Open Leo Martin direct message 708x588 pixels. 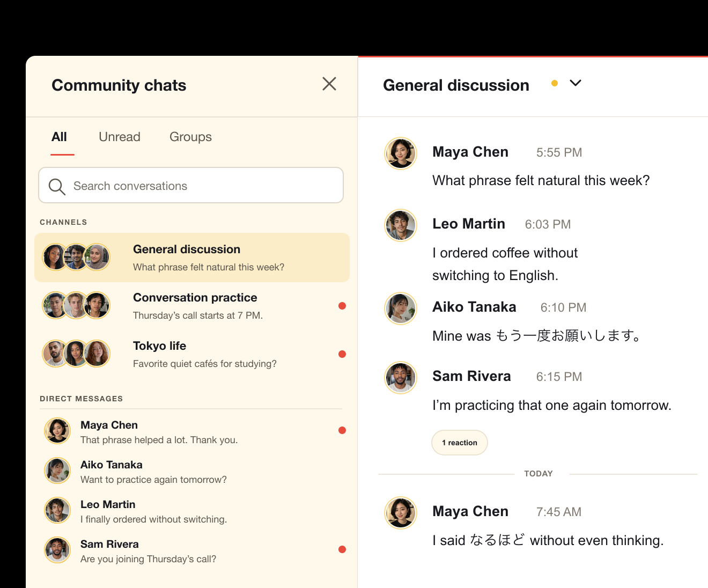[x=192, y=511]
